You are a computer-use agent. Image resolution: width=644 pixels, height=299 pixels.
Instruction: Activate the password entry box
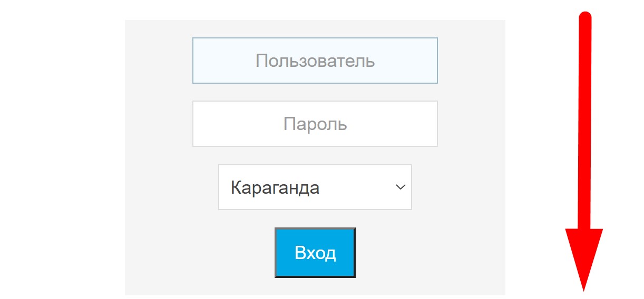pyautogui.click(x=315, y=124)
